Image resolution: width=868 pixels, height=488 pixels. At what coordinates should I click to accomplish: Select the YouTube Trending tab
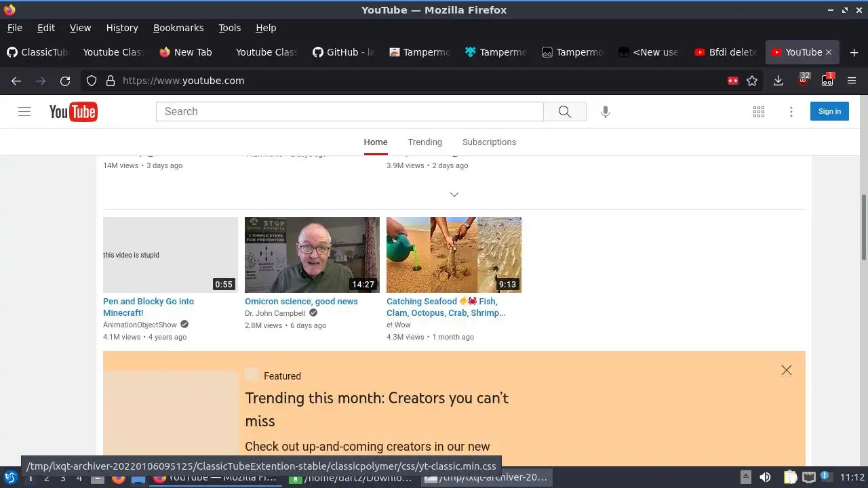tap(425, 142)
